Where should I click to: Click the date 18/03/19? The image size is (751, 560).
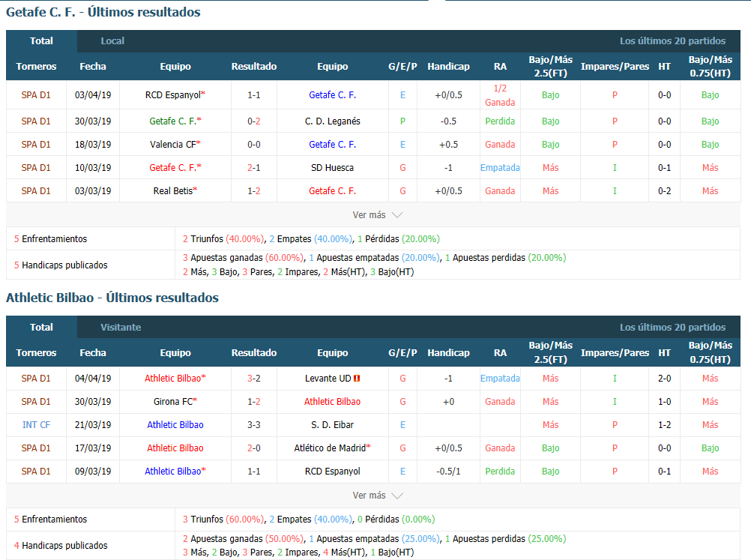coord(93,144)
